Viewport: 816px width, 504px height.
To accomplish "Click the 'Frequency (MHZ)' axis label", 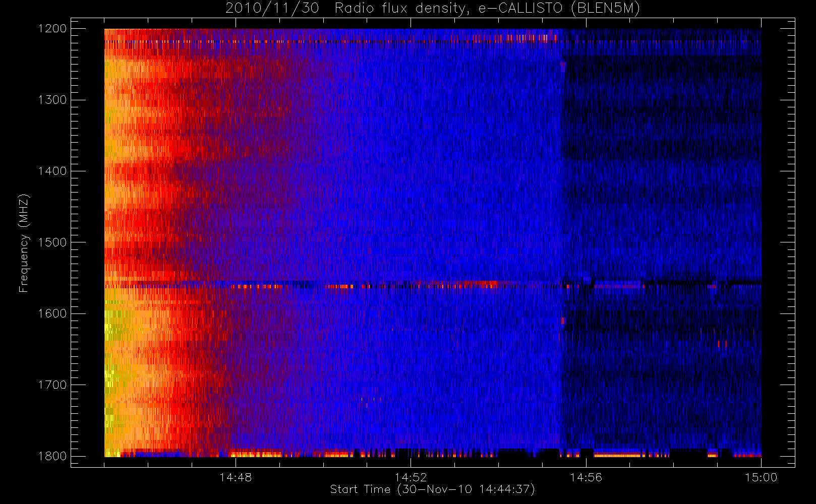I will pos(23,243).
